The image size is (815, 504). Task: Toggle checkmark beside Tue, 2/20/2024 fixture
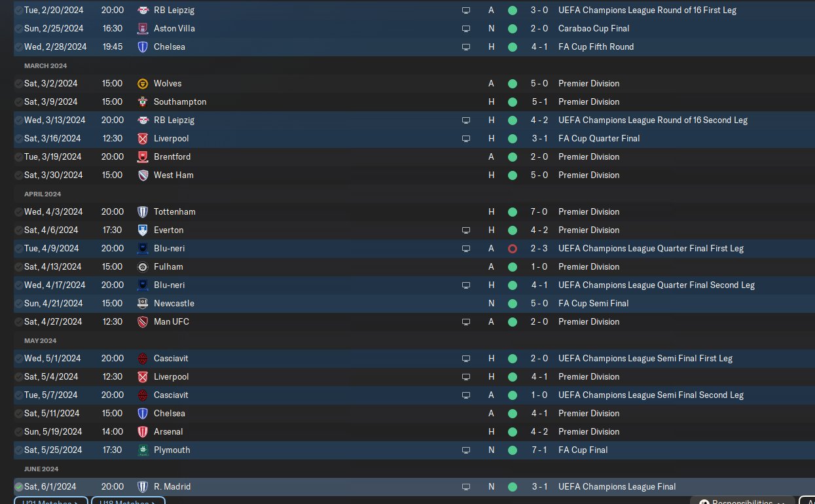point(18,10)
